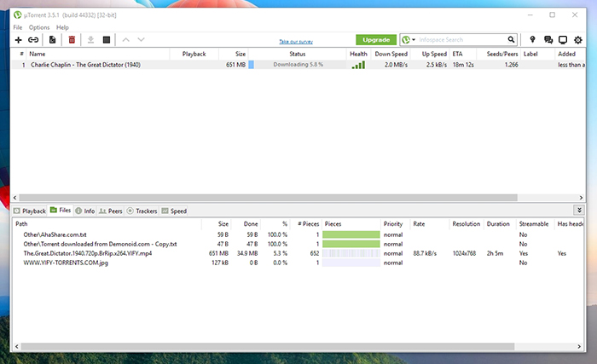The image size is (597, 364).
Task: Focus the Infospace Search input field
Action: (x=461, y=39)
